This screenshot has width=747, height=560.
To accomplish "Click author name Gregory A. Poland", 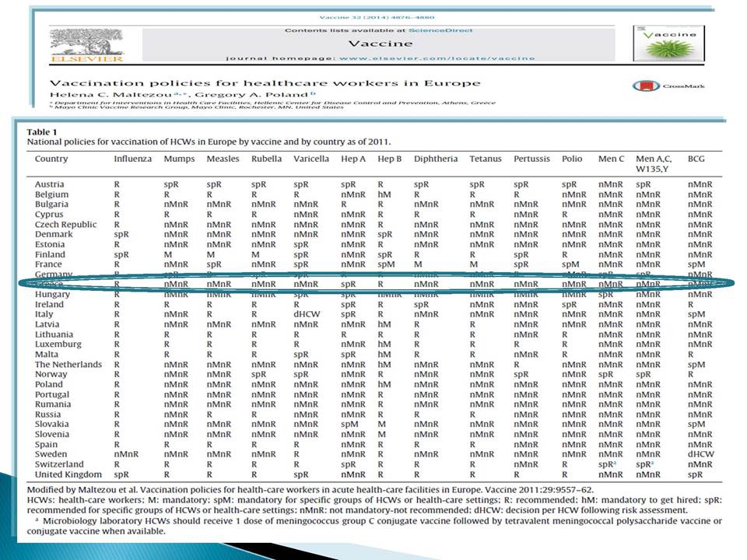I will [251, 94].
